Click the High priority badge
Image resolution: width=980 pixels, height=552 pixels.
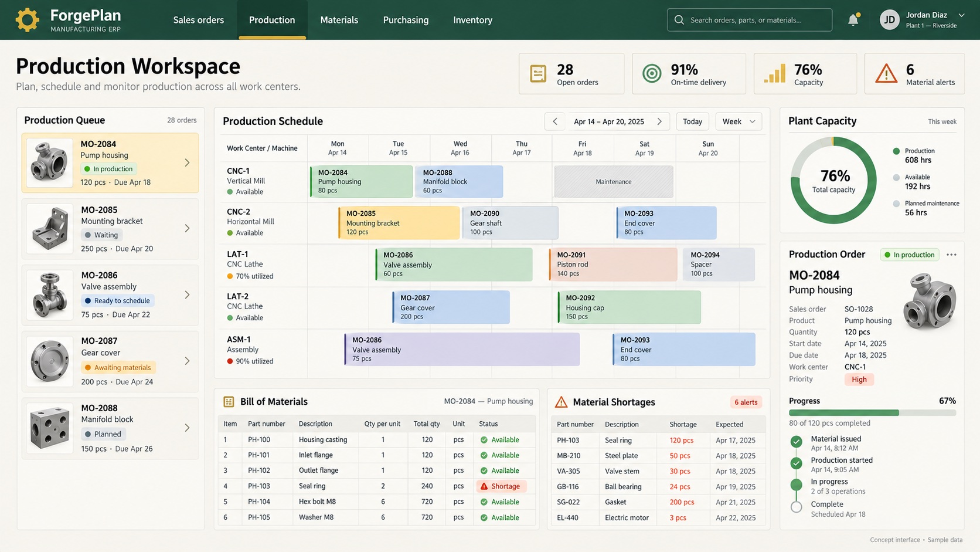pyautogui.click(x=859, y=380)
